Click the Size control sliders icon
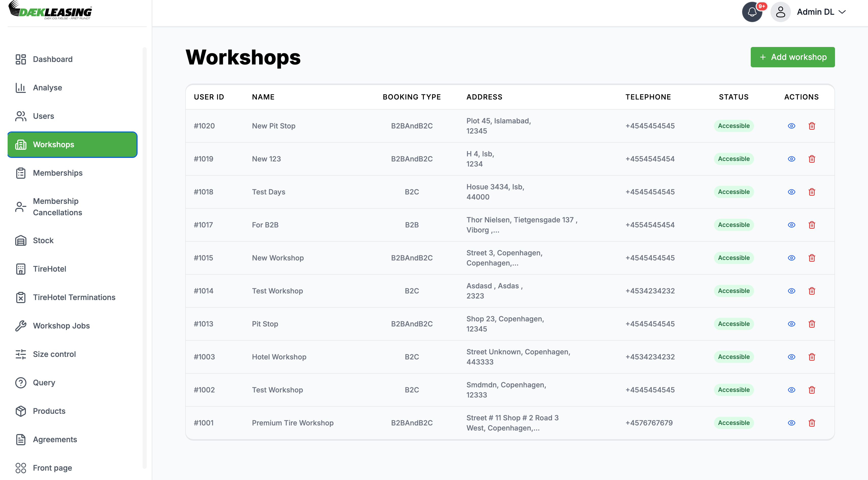868x480 pixels. tap(21, 354)
